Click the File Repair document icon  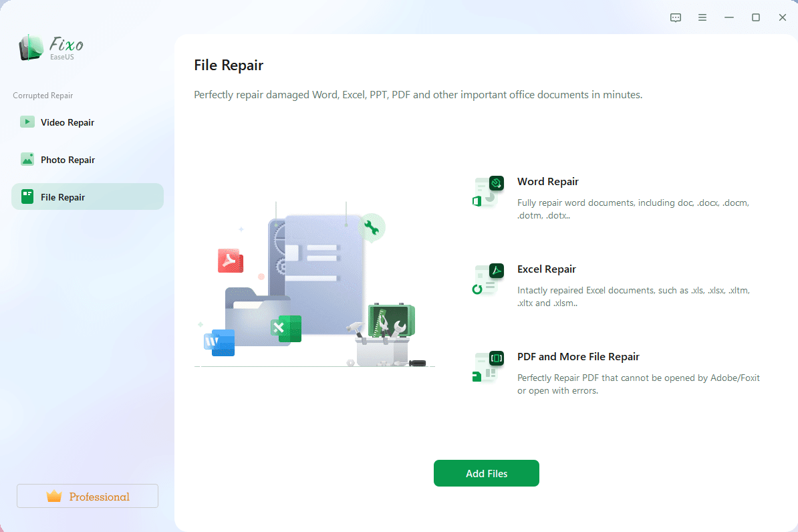click(x=27, y=196)
